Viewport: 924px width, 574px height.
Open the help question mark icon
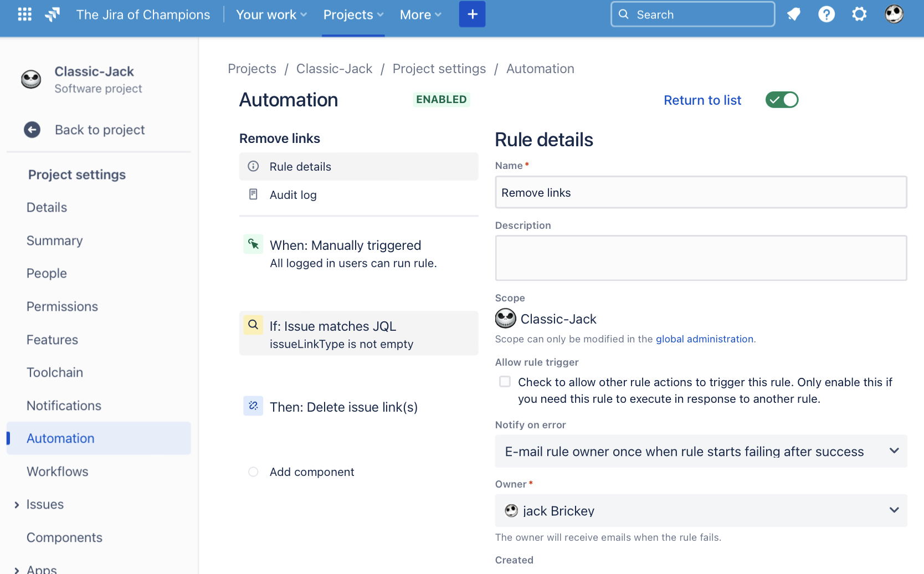tap(826, 14)
